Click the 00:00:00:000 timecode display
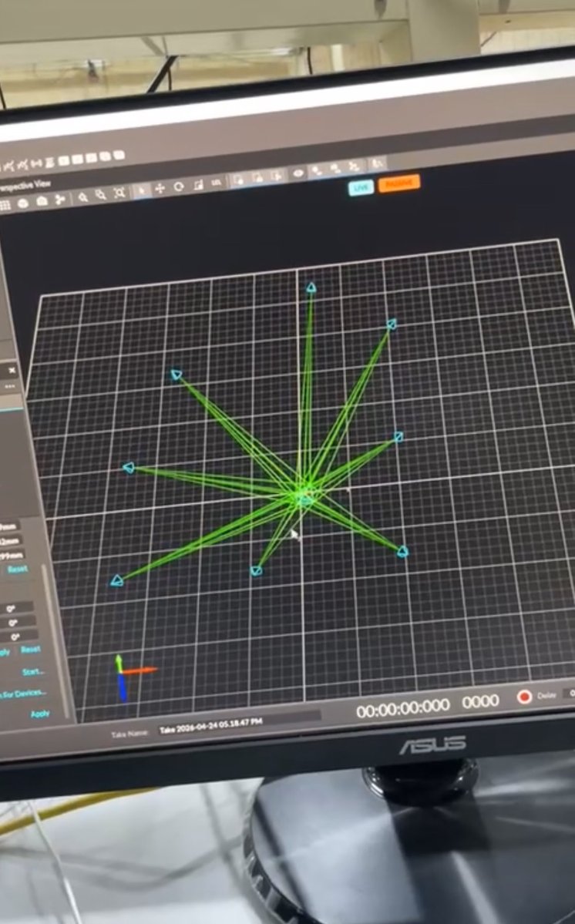Image resolution: width=575 pixels, height=924 pixels. click(x=403, y=707)
